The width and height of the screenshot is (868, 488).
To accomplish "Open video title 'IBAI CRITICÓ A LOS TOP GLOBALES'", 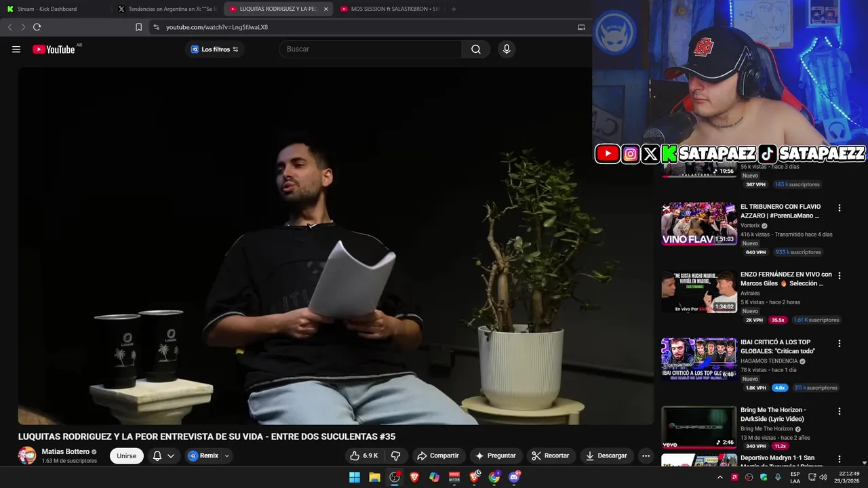I will coord(778,346).
